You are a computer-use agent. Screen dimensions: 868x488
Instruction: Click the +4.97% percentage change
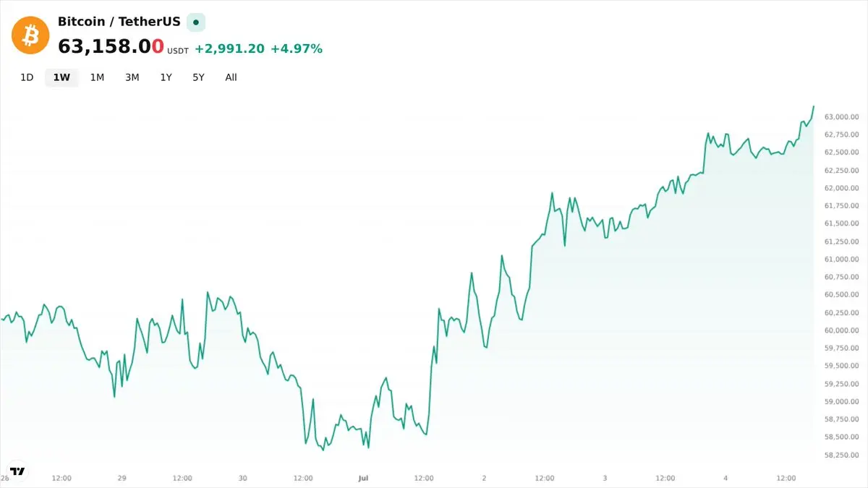click(x=297, y=48)
